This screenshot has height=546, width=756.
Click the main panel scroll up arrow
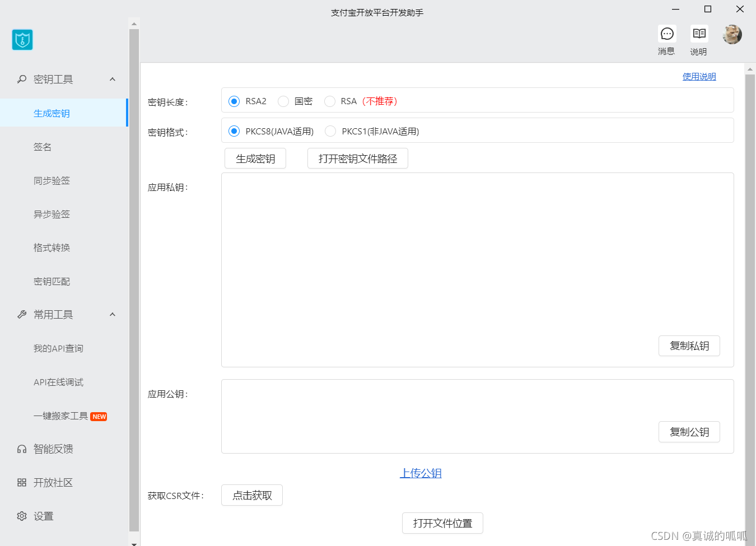click(x=750, y=69)
